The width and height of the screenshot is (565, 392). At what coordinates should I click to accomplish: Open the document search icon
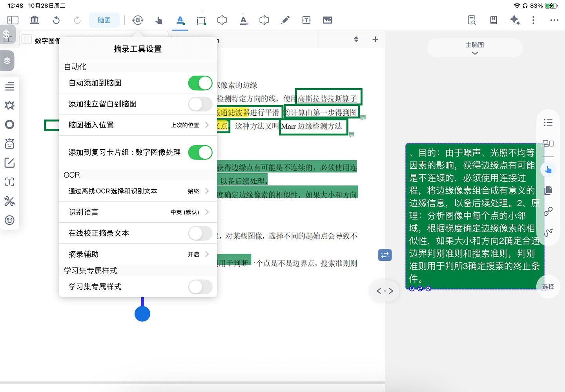coord(472,20)
